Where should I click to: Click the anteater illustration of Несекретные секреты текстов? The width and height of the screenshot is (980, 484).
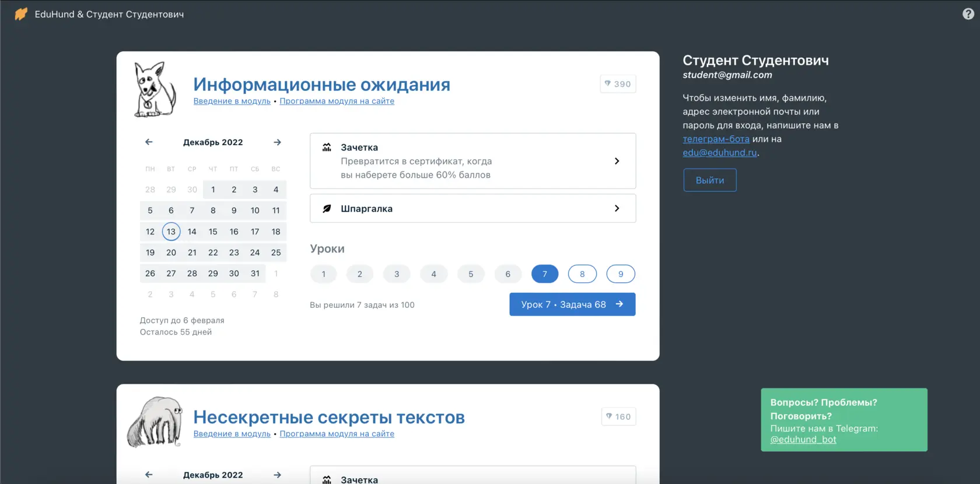pyautogui.click(x=155, y=422)
